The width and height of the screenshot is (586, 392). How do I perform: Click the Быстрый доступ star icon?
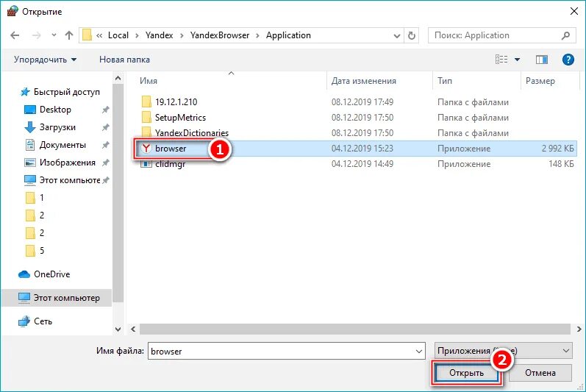[25, 92]
